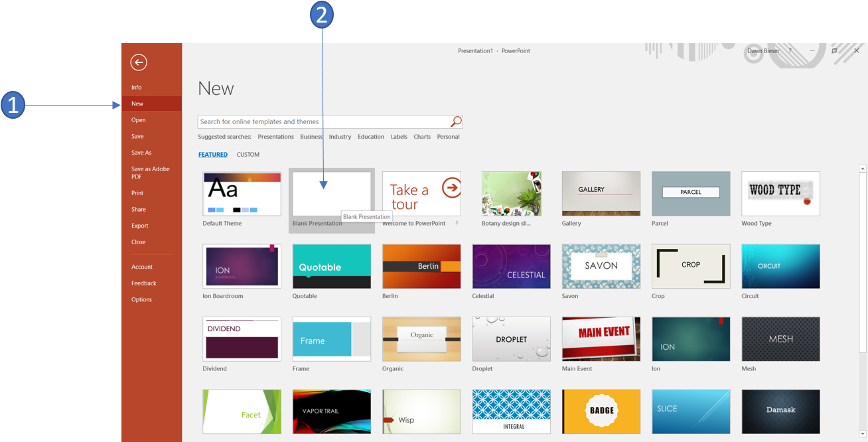The image size is (868, 442).
Task: Switch to the FEATURED templates tab
Action: click(212, 155)
